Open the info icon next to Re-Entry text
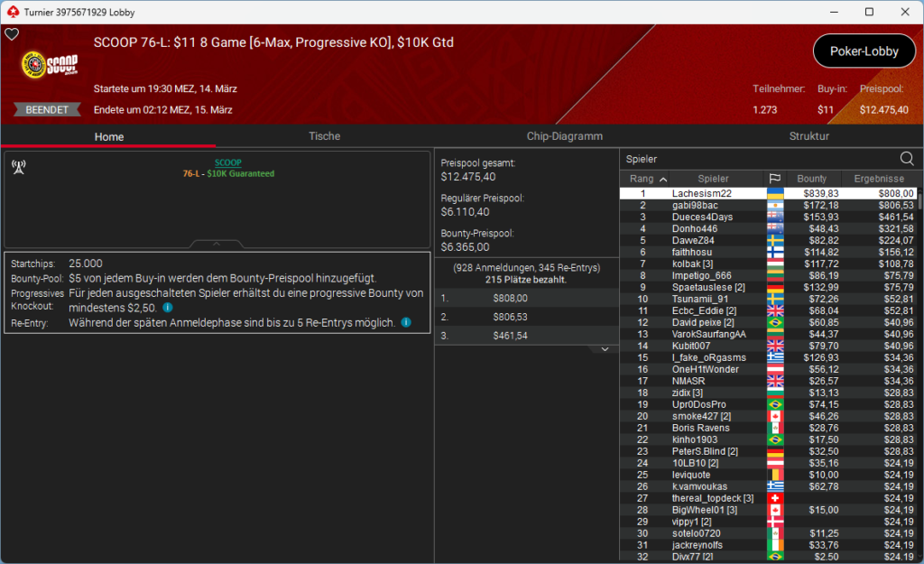Screen dimensions: 924x564 point(406,322)
